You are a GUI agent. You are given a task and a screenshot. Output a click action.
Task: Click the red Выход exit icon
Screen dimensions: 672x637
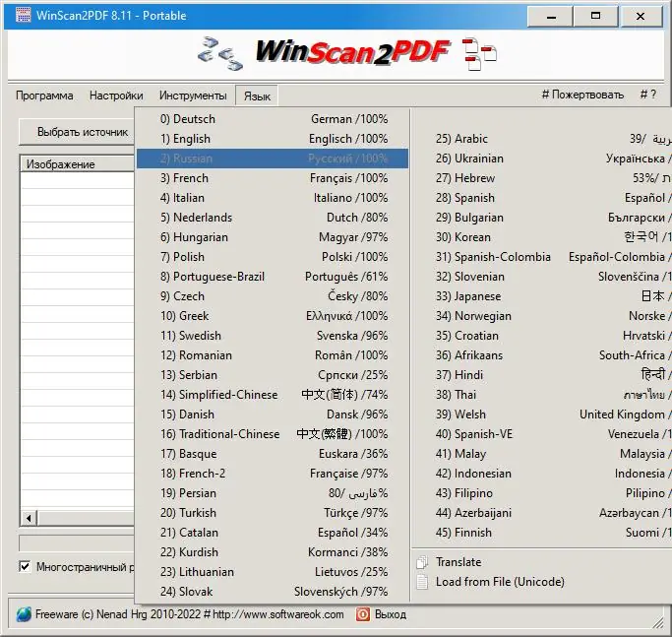click(x=363, y=614)
